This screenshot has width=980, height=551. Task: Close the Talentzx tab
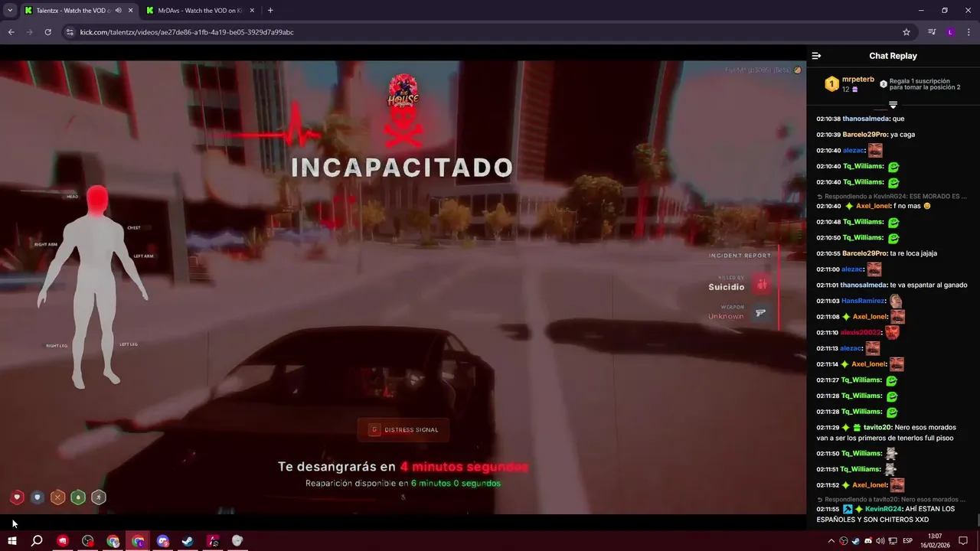coord(130,11)
